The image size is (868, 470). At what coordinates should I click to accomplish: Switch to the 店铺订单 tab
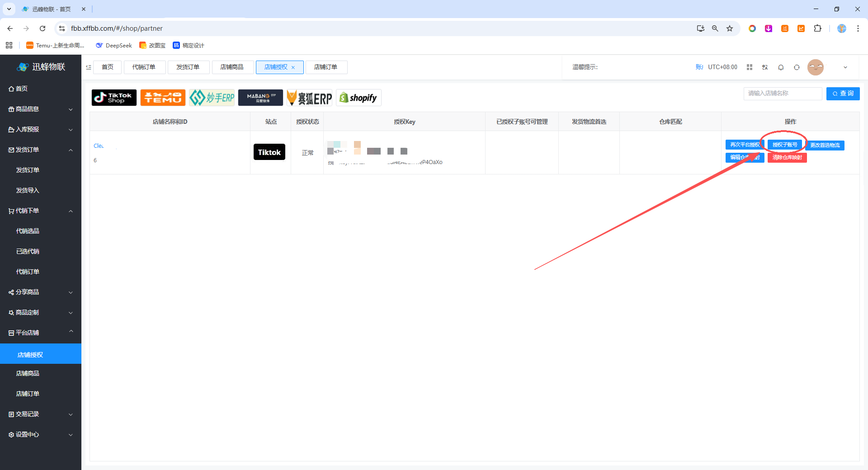(326, 67)
